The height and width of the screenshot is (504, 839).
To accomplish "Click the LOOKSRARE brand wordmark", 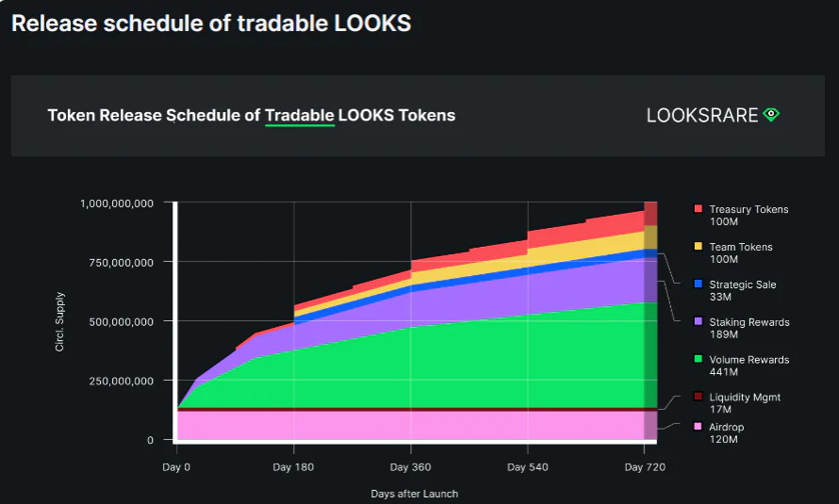I will 702,116.
